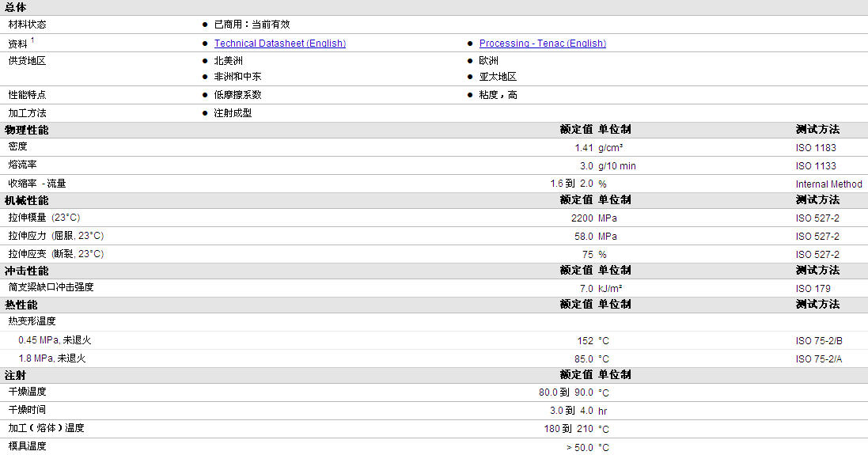The height and width of the screenshot is (455, 868).
Task: Click Internal Method in the shrinkage row
Action: [828, 184]
